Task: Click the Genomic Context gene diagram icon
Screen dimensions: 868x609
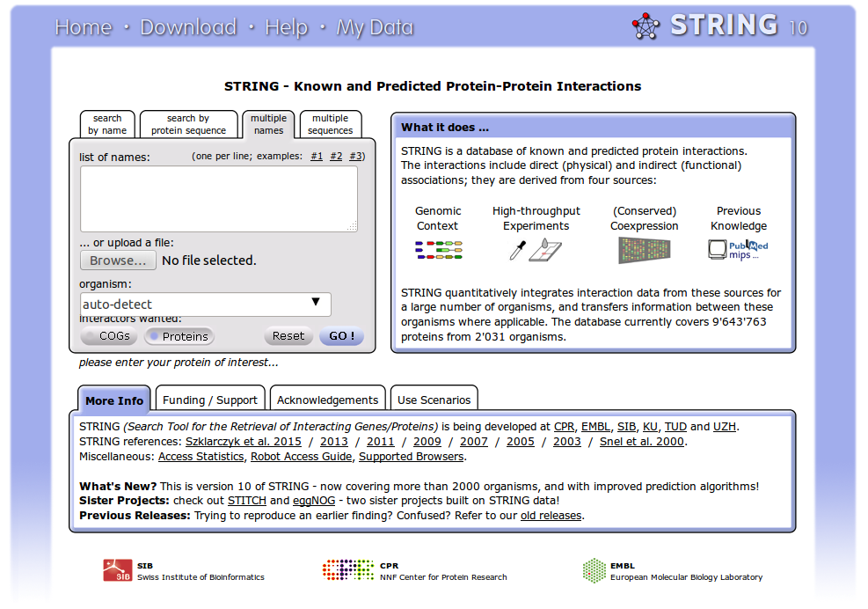Action: click(439, 250)
